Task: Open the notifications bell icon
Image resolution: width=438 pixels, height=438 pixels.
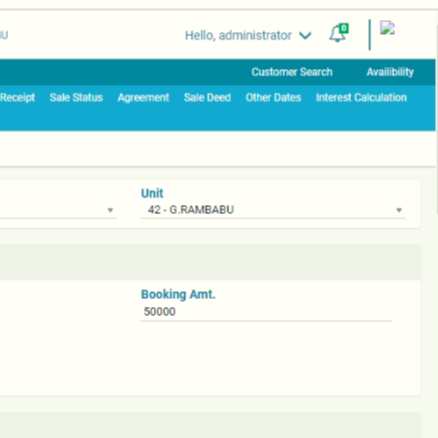Action: pos(337,34)
